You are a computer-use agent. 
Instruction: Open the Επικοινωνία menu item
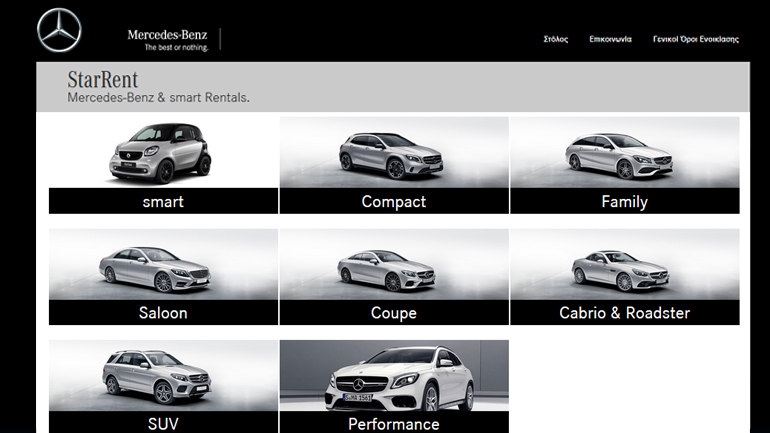pos(610,39)
